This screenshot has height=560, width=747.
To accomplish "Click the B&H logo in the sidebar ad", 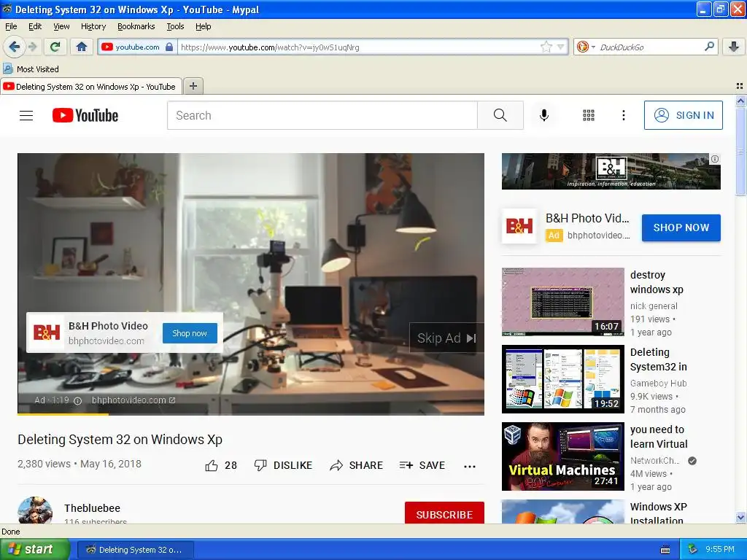I will tap(519, 226).
